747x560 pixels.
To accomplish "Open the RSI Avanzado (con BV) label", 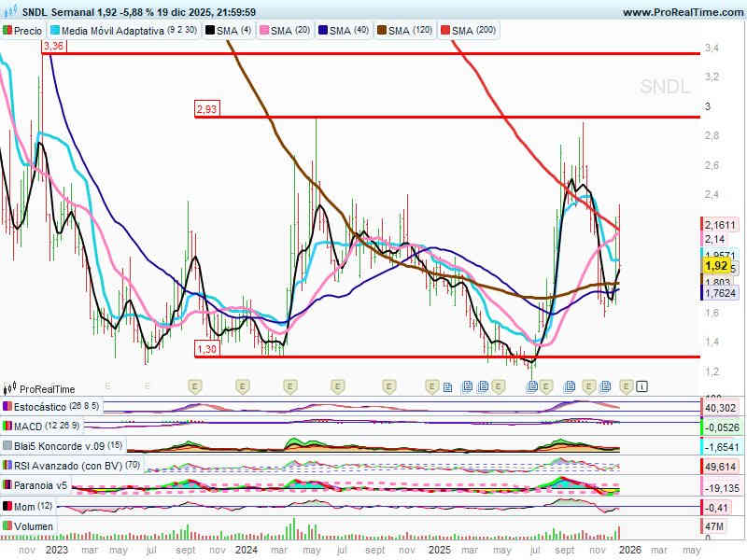I will (65, 466).
